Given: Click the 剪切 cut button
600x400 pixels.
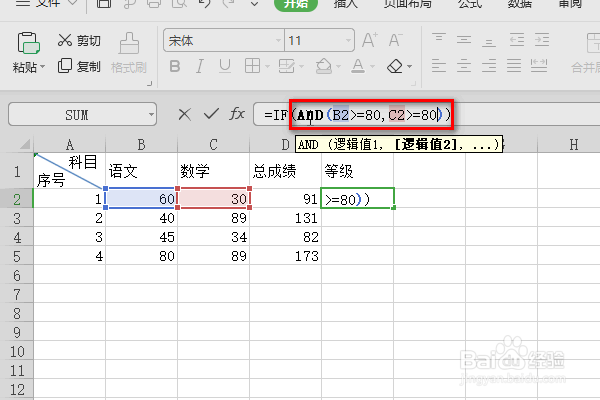Looking at the screenshot, I should pyautogui.click(x=79, y=40).
